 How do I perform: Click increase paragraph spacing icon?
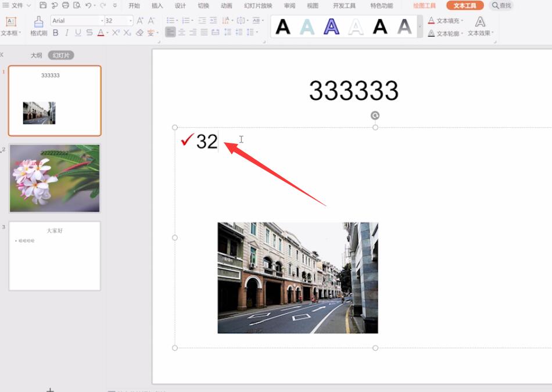228,33
